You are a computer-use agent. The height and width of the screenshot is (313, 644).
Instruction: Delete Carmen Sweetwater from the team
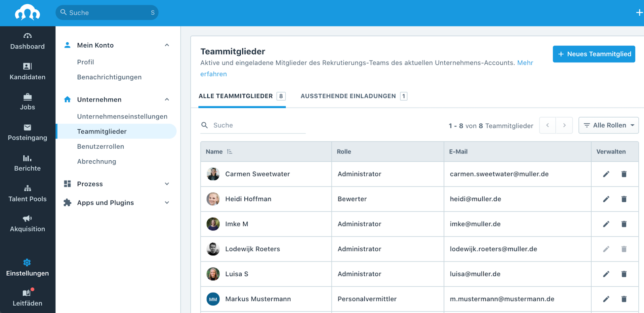[624, 174]
